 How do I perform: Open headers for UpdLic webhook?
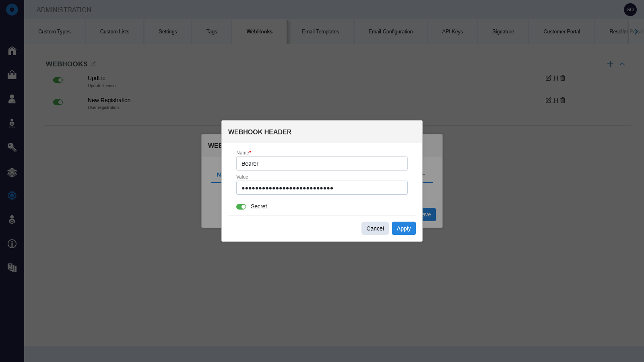click(x=556, y=78)
